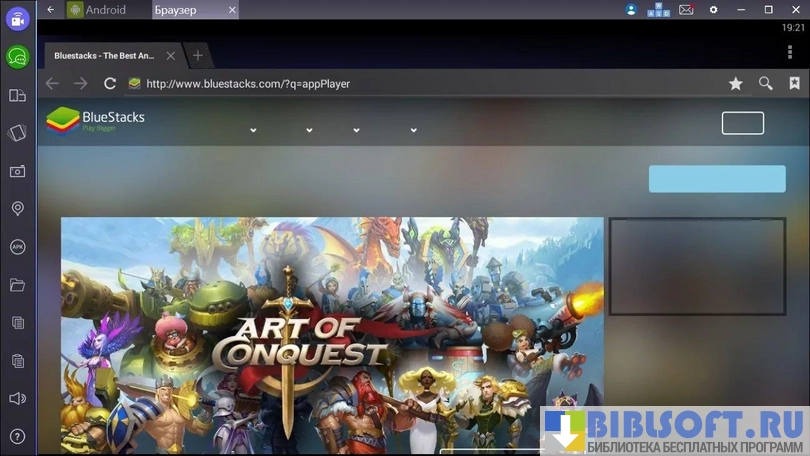Expand the first navigation dropdown chevron
The height and width of the screenshot is (456, 810).
click(253, 130)
